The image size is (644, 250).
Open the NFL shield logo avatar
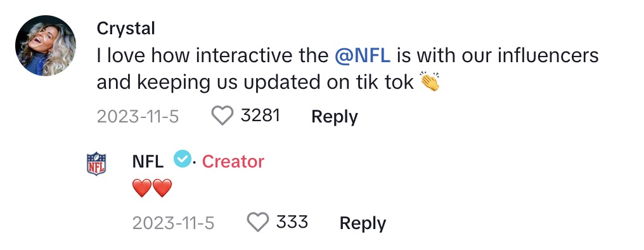[96, 164]
